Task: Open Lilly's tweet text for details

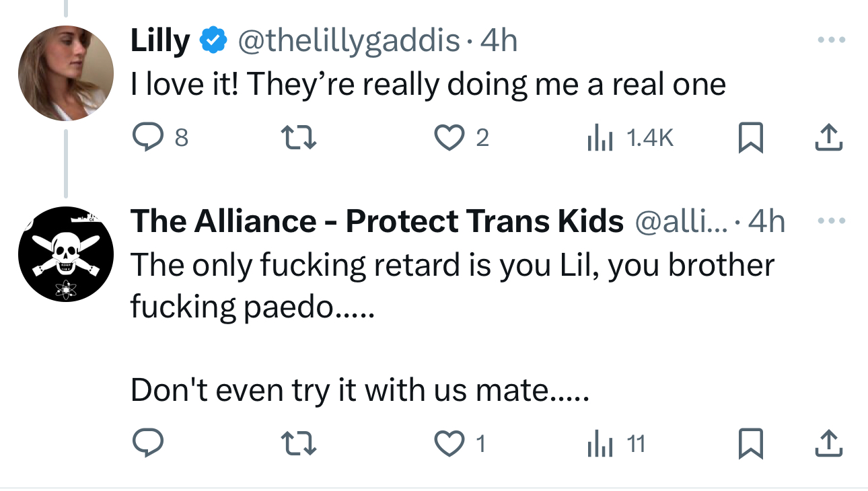Action: click(x=428, y=85)
